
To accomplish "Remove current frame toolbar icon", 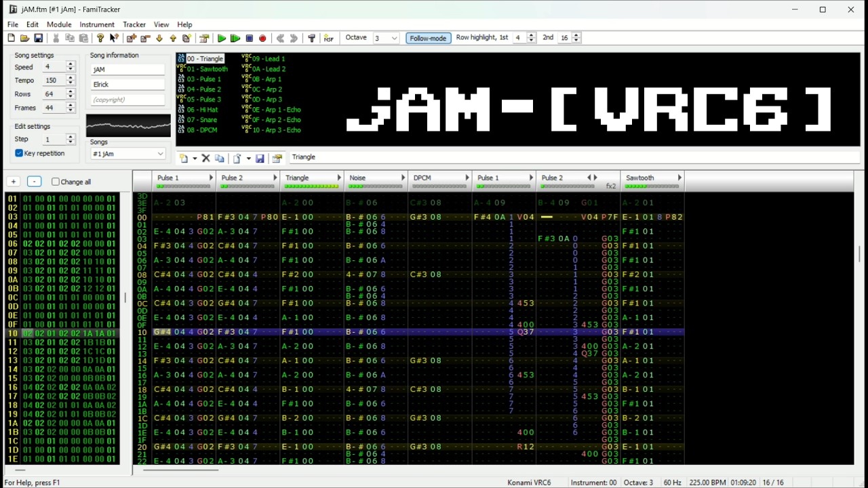I will 145,39.
